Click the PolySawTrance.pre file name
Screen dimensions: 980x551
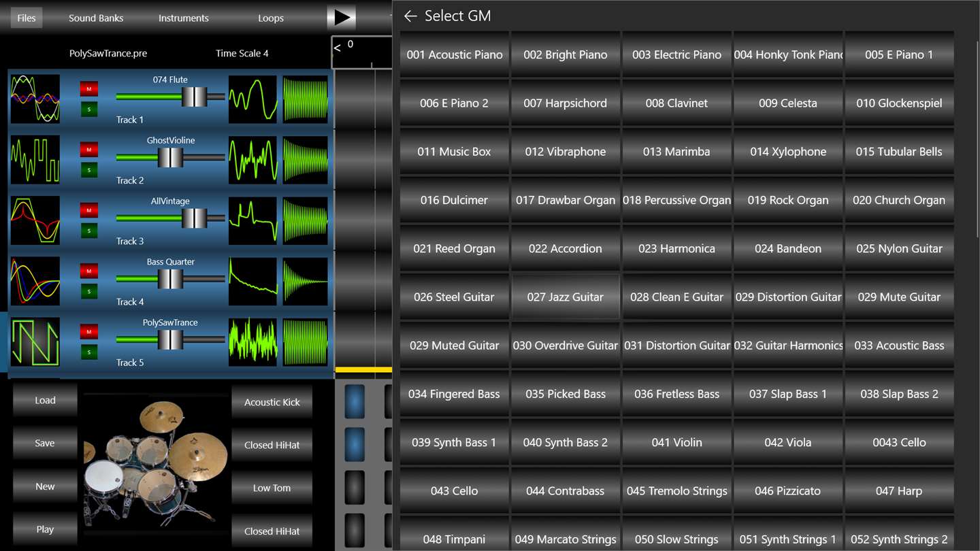108,53
